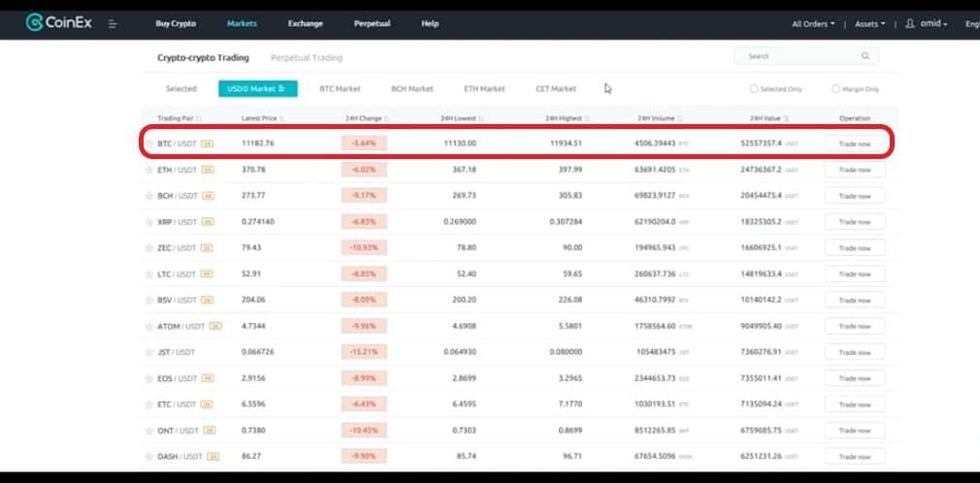Open the USDT Market list dropdown
The height and width of the screenshot is (483, 980).
pyautogui.click(x=282, y=88)
